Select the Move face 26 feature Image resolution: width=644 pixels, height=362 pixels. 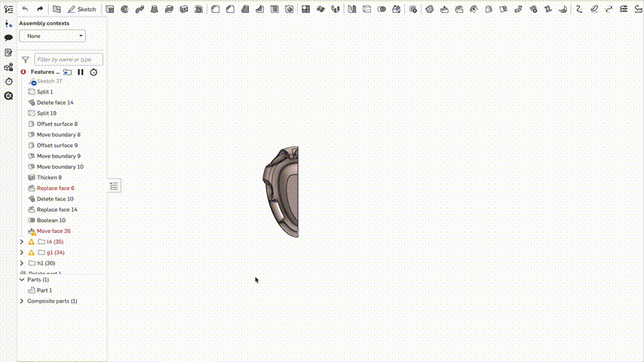[x=54, y=231]
